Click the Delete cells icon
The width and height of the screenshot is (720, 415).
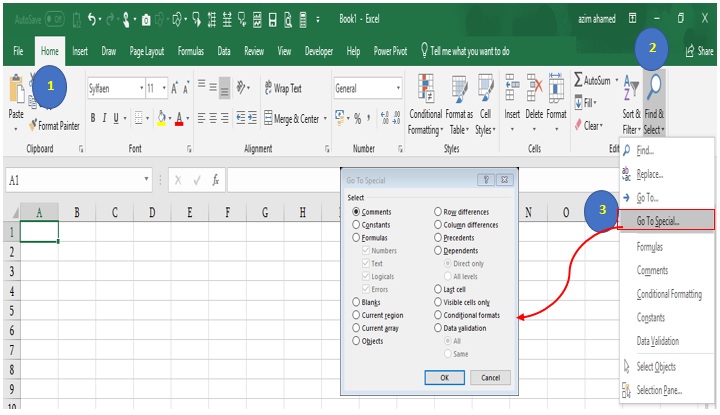534,87
